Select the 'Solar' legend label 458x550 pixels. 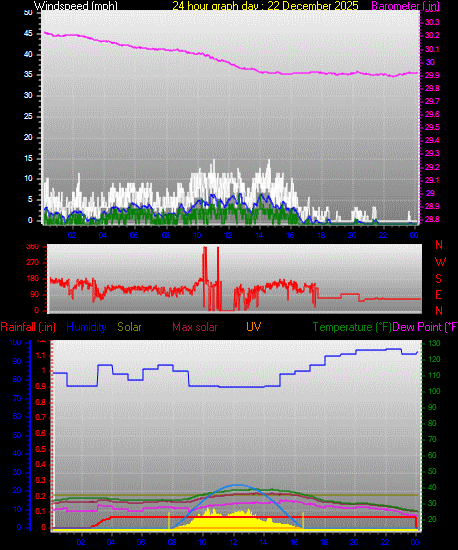click(129, 327)
